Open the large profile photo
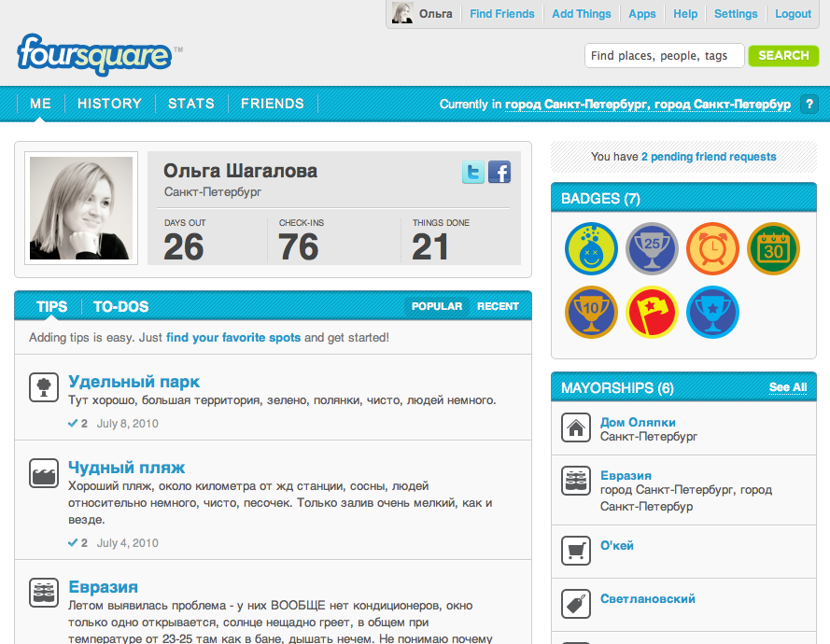This screenshot has width=830, height=644. (81, 208)
